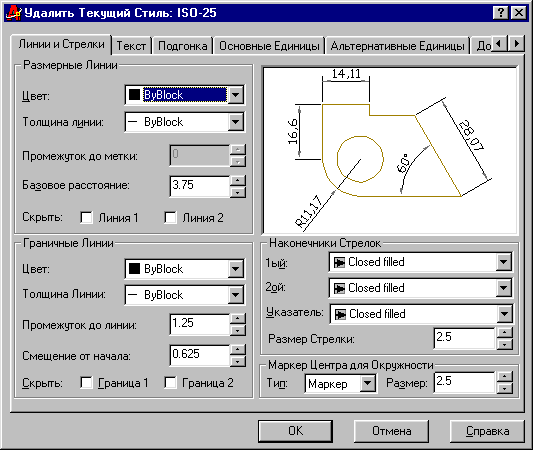Image resolution: width=533 pixels, height=450 pixels.
Task: Expand the 1ый arrowhead dropdown
Action: 503,262
